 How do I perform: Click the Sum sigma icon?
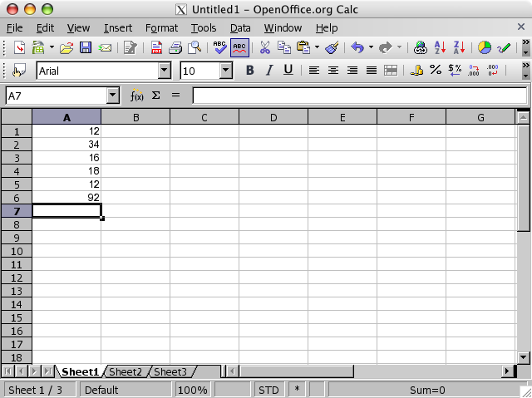pyautogui.click(x=155, y=96)
